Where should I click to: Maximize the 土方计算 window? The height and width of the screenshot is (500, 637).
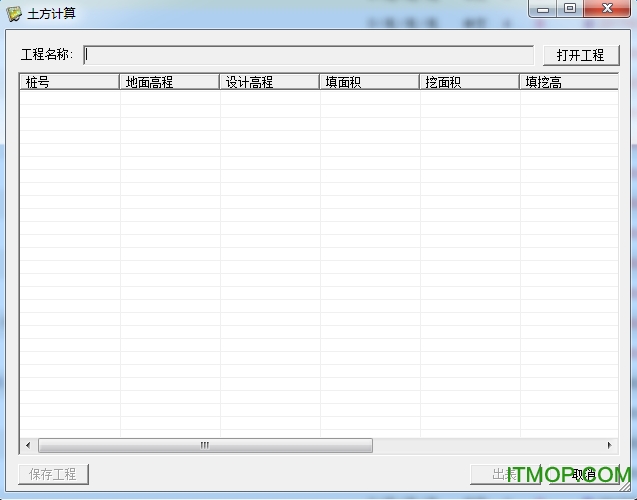click(570, 9)
